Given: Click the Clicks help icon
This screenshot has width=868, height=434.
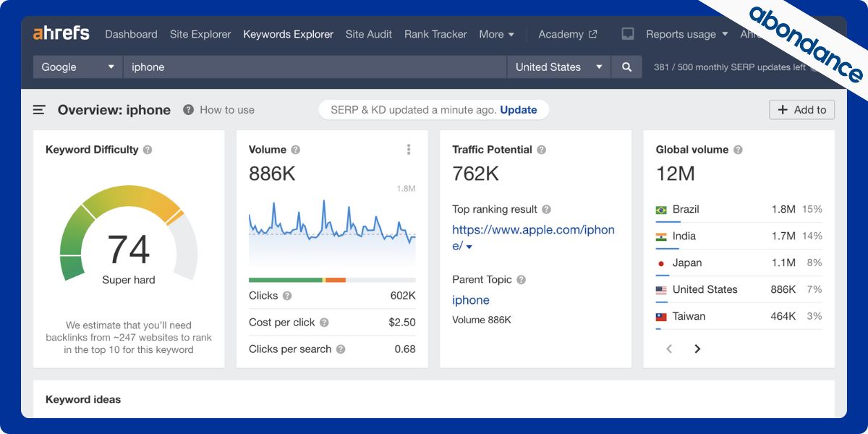Looking at the screenshot, I should pyautogui.click(x=287, y=296).
